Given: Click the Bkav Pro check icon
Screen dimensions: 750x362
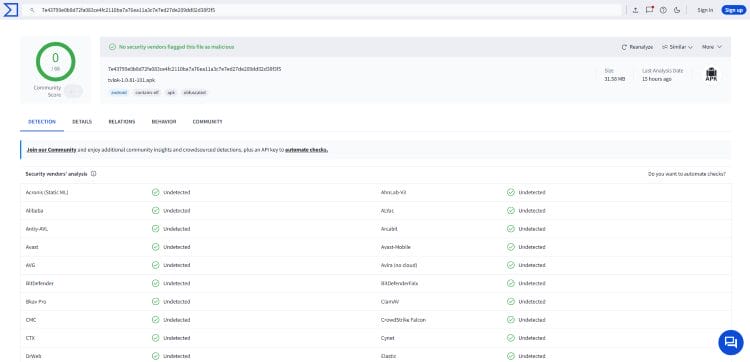Looking at the screenshot, I should [x=155, y=301].
